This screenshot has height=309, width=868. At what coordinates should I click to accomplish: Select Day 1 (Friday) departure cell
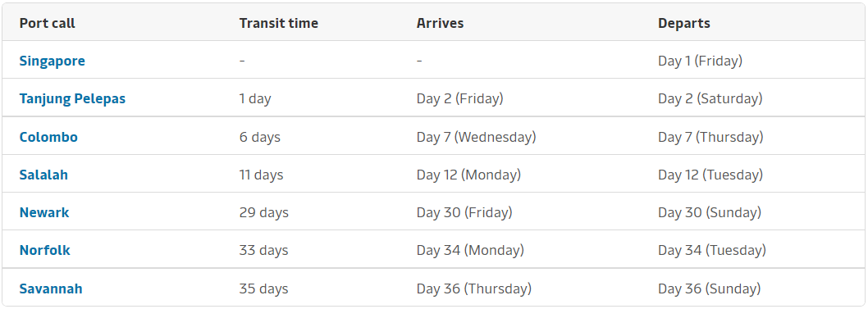click(701, 61)
